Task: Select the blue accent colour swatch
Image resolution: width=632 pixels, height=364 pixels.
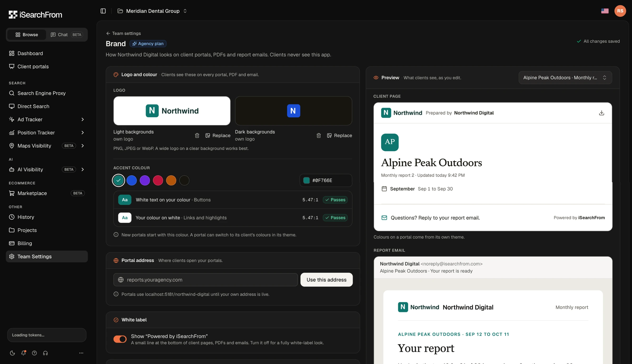Action: [132, 180]
